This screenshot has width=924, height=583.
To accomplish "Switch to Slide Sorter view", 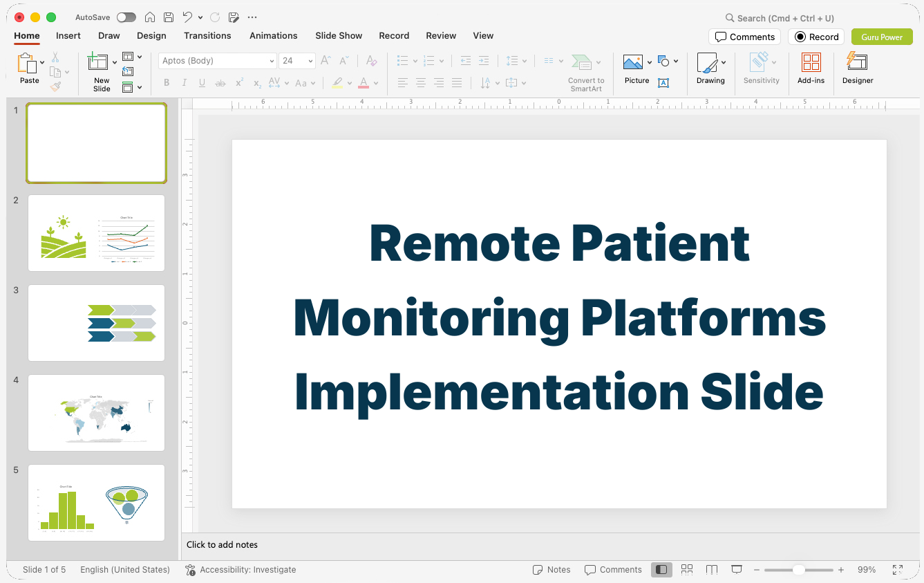I will click(x=687, y=570).
